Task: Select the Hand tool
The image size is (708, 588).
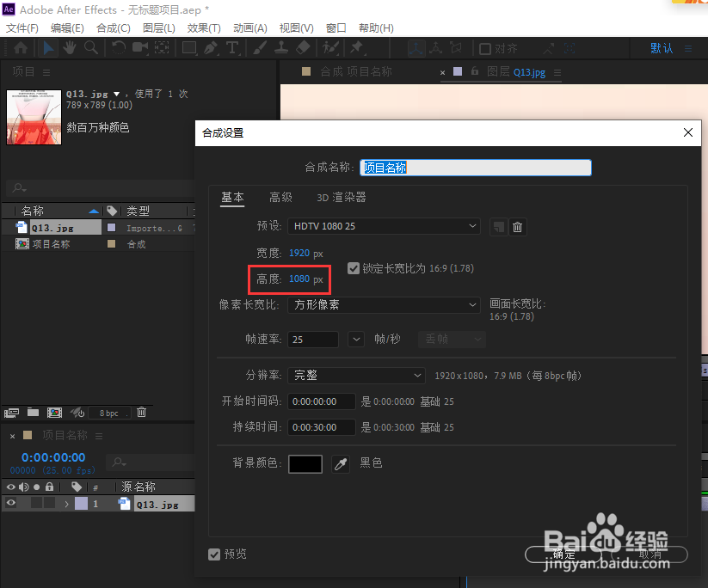Action: pyautogui.click(x=69, y=48)
